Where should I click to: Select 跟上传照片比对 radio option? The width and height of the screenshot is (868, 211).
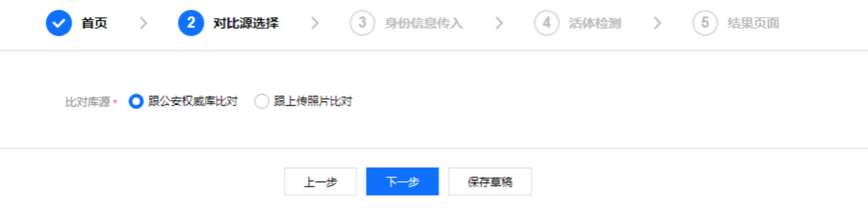tap(262, 102)
